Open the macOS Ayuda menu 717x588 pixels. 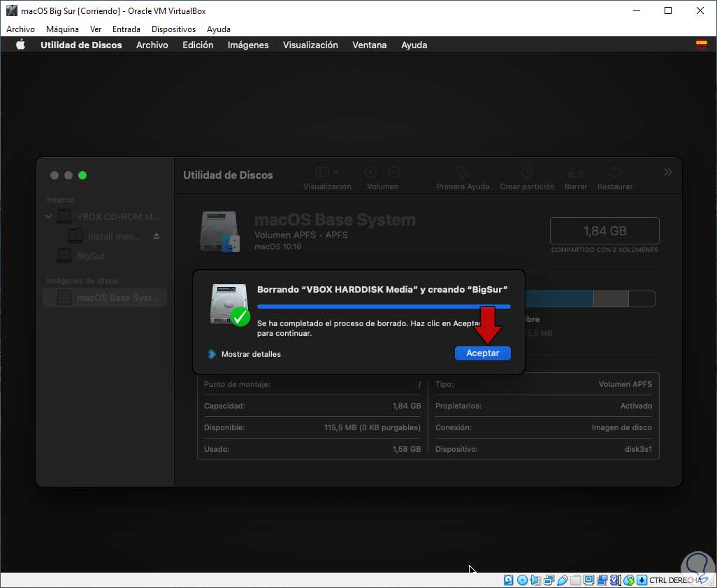414,45
